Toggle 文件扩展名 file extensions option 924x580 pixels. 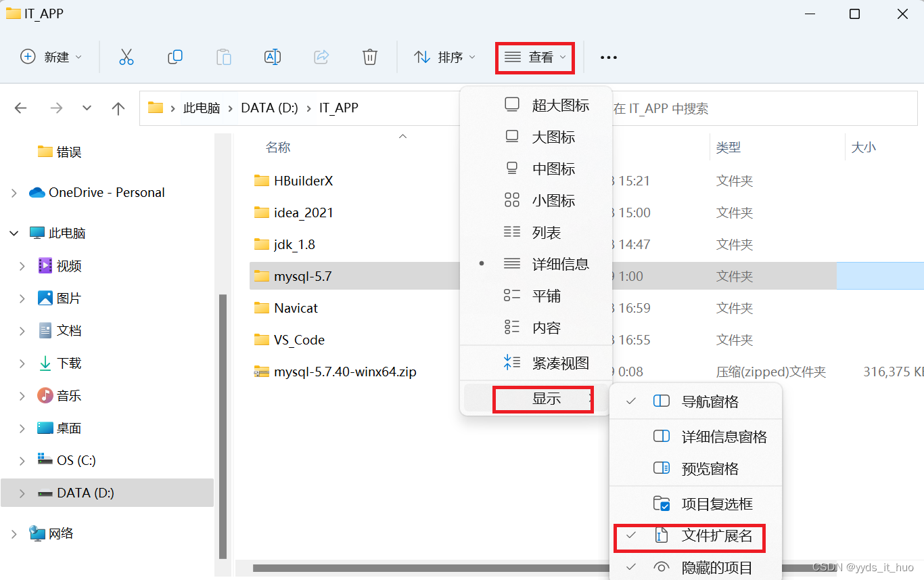click(695, 536)
